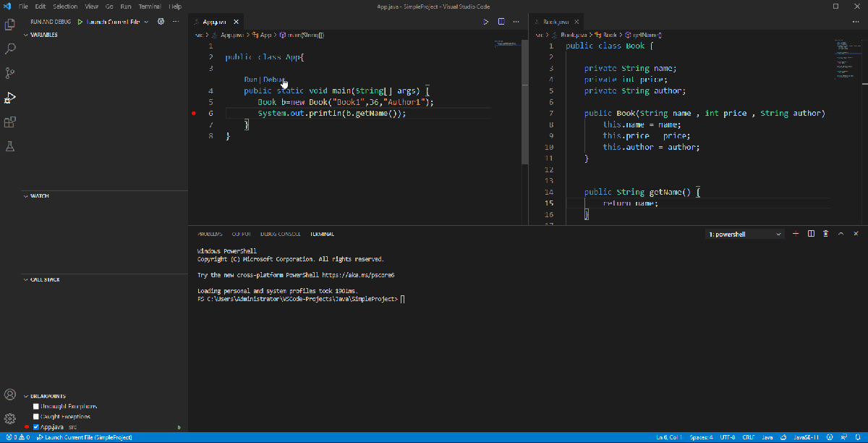Change encoding via UTF-8 in status bar
The image size is (868, 443).
[x=728, y=438]
